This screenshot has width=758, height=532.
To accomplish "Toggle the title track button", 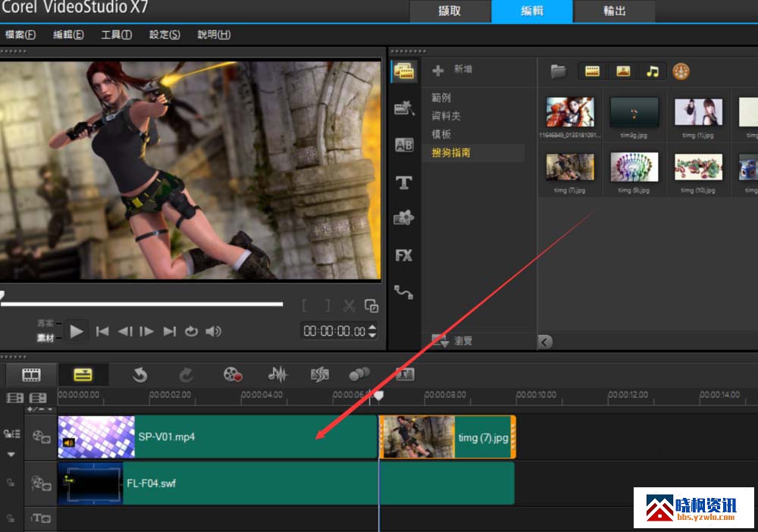I will (x=41, y=518).
